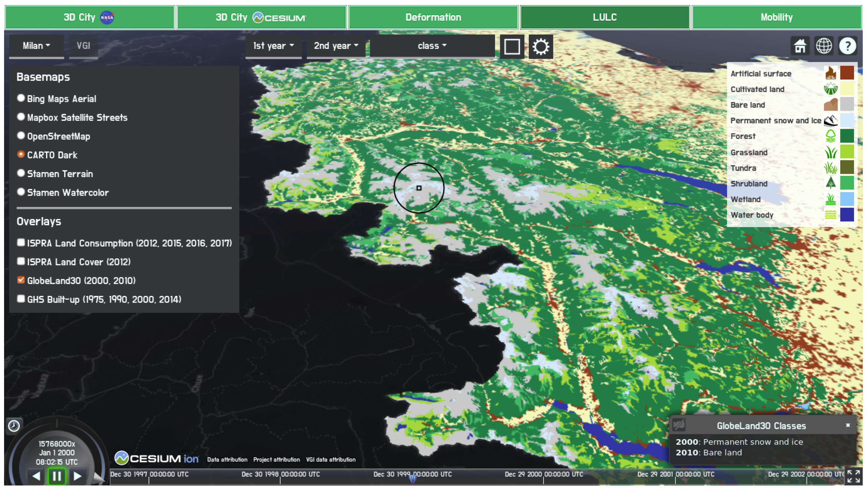Switch to the Mobility tab

click(x=776, y=17)
